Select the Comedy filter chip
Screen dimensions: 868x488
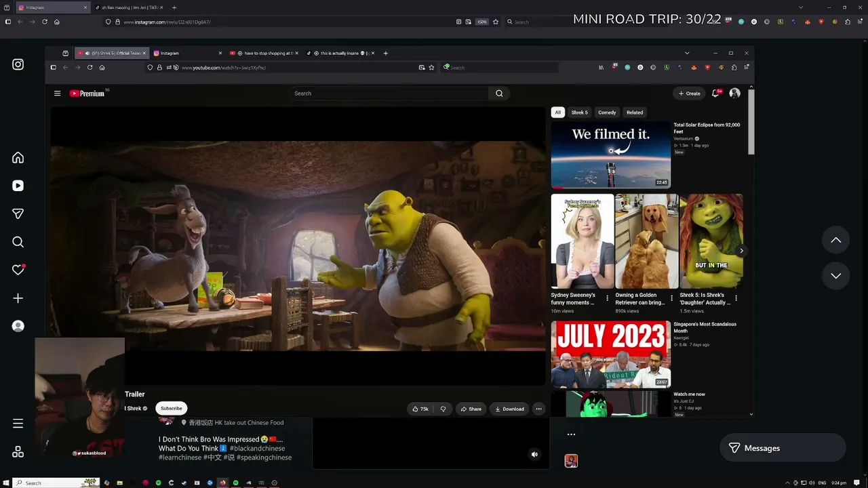pos(607,113)
